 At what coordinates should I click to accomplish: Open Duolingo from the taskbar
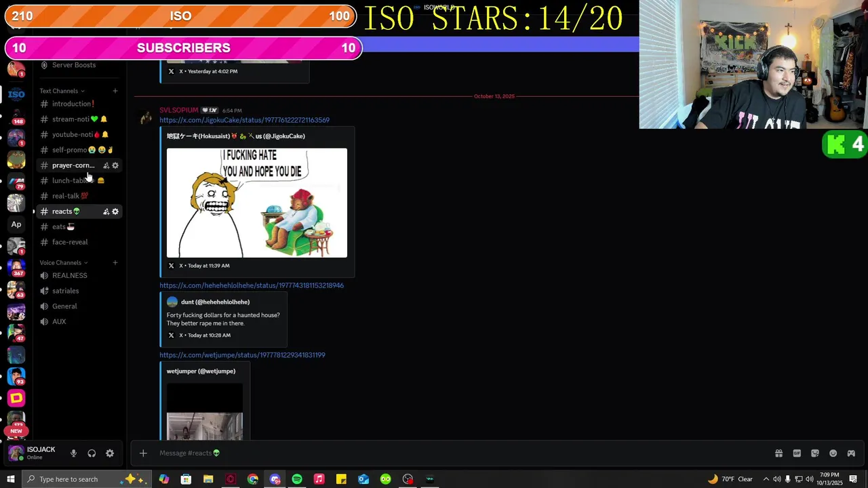385,479
